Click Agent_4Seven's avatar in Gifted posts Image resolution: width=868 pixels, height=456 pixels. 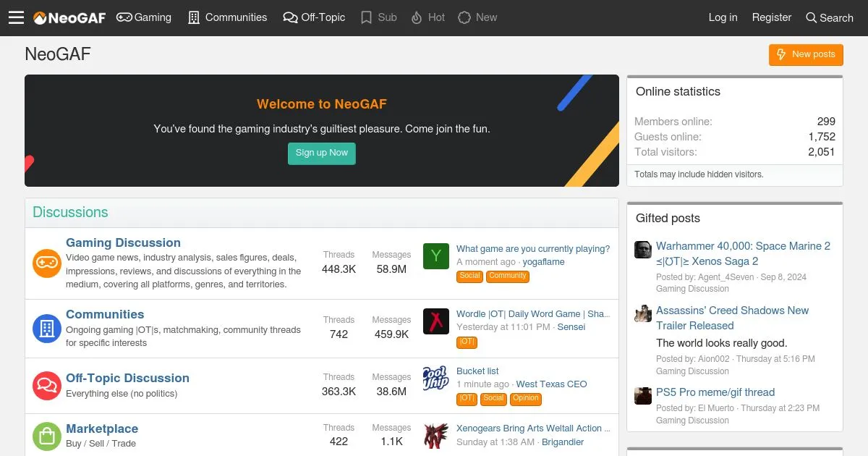(643, 250)
